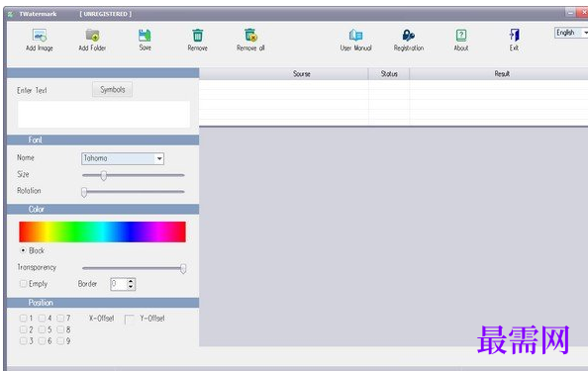
Task: Click the Source column header
Action: [284, 74]
